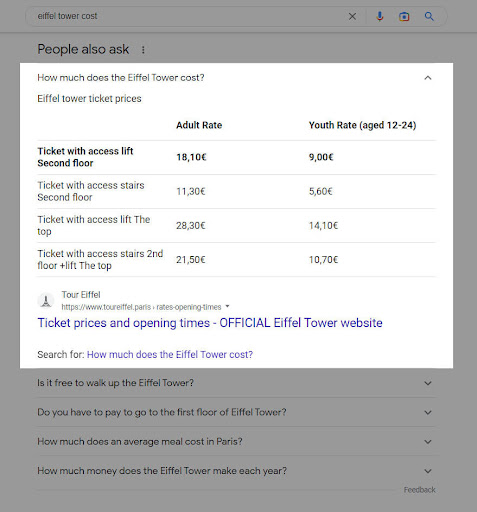This screenshot has height=512, width=477.
Task: Start voice search with the microphone icon
Action: point(379,16)
